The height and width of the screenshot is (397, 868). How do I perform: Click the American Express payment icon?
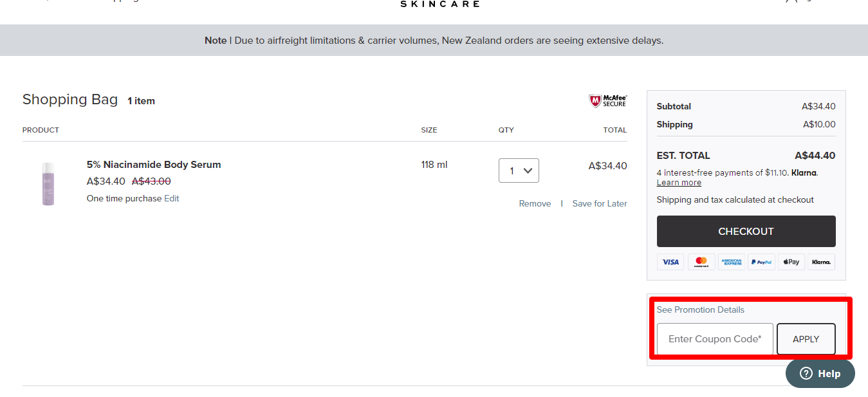(732, 262)
